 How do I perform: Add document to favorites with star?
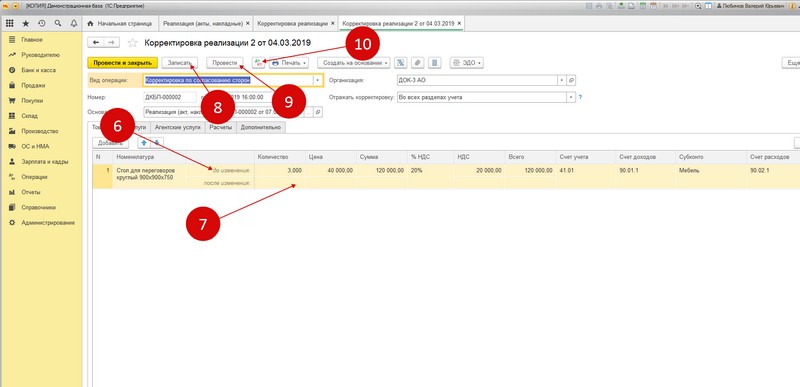point(133,43)
